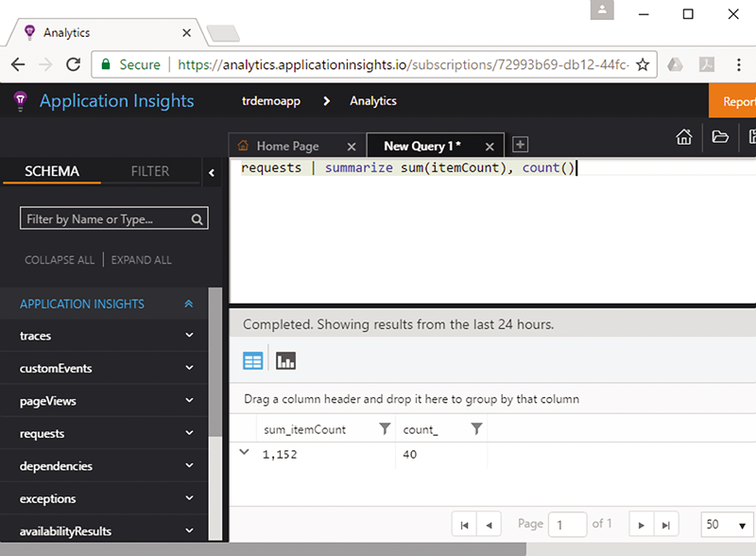Viewport: 756px width, 556px height.
Task: Click the EXPAND ALL link
Action: pyautogui.click(x=141, y=259)
